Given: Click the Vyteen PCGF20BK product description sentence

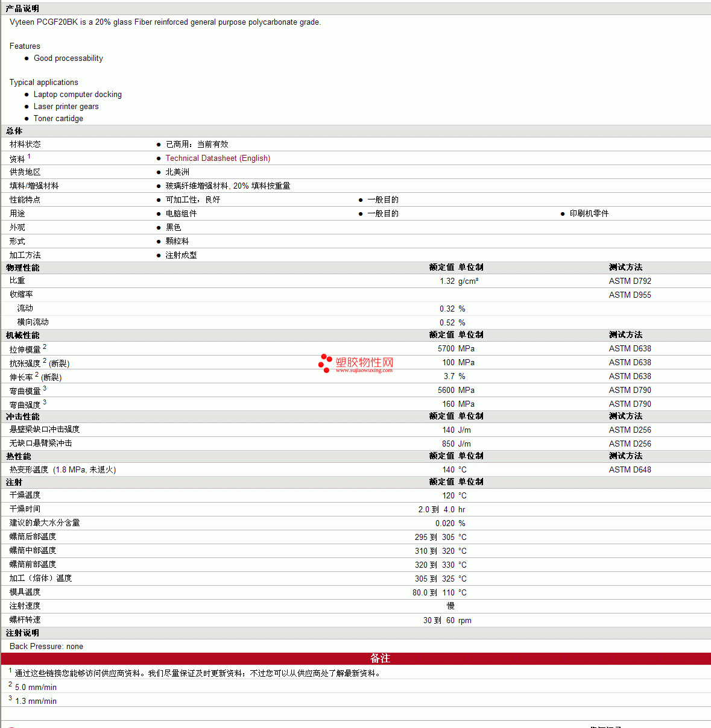Looking at the screenshot, I should tap(165, 22).
